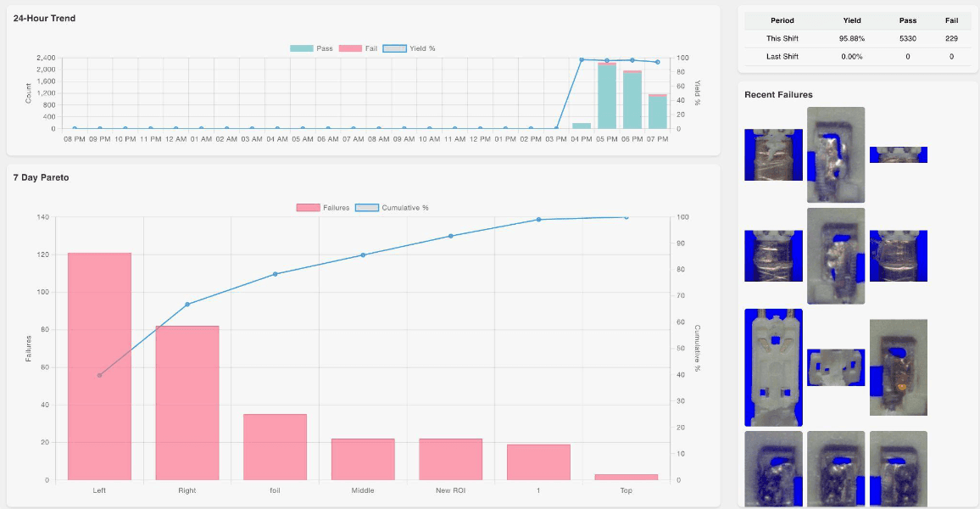Click the Last Shift yield value
The image size is (980, 509).
[852, 55]
